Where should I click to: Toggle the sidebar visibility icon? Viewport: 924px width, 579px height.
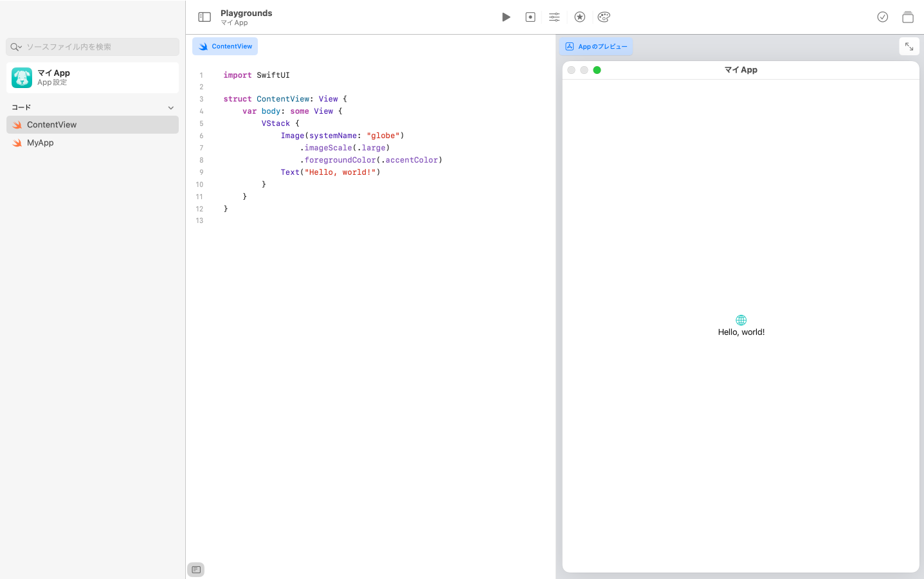[204, 17]
